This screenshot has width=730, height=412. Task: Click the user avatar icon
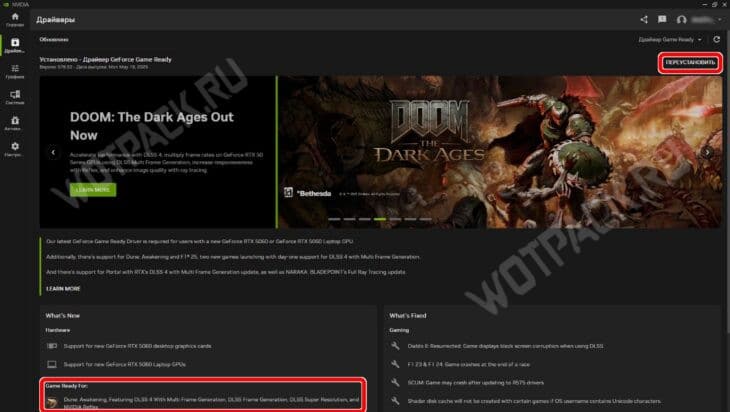tap(682, 20)
